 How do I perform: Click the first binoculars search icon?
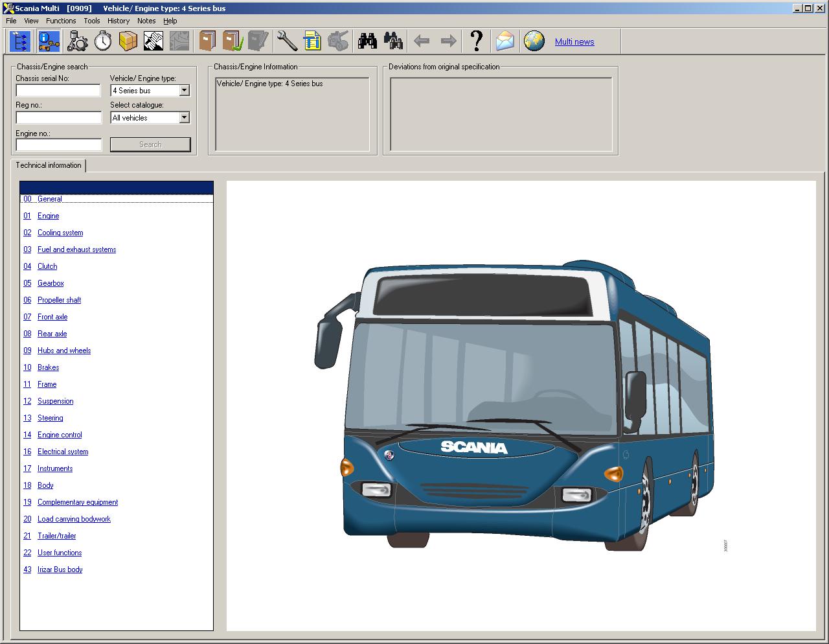point(368,41)
